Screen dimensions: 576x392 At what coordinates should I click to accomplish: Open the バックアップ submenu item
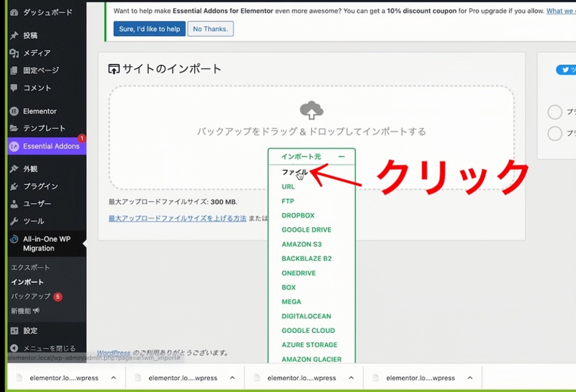(x=30, y=296)
